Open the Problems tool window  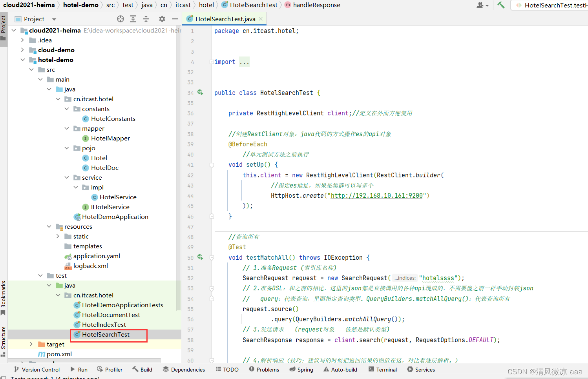pos(264,370)
